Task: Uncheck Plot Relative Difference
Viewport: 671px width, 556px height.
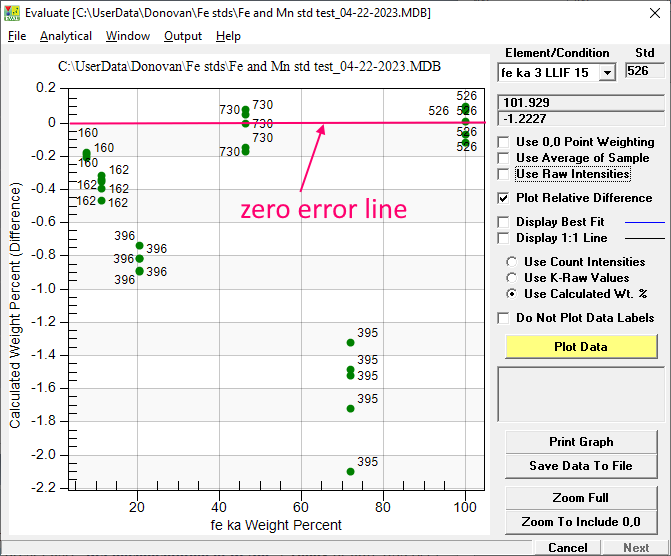Action: pyautogui.click(x=503, y=198)
